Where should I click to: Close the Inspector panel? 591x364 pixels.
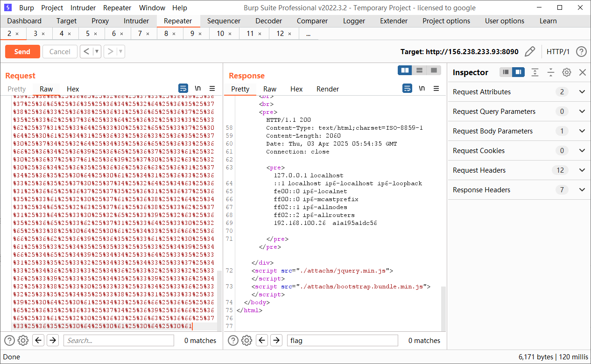[582, 72]
